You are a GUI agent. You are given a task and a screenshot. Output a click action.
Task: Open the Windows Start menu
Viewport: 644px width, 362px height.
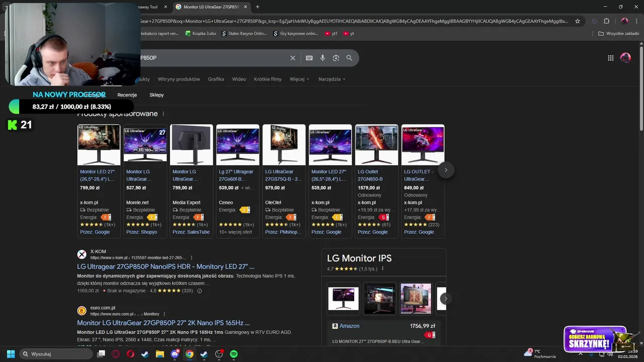(x=11, y=354)
